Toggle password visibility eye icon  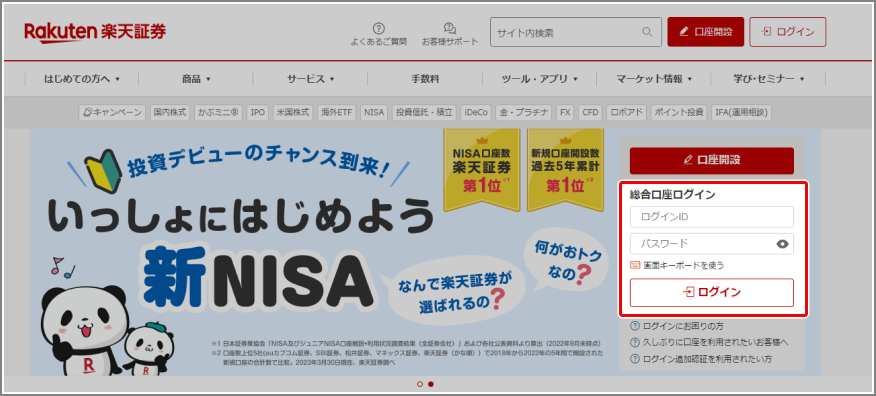[x=782, y=244]
